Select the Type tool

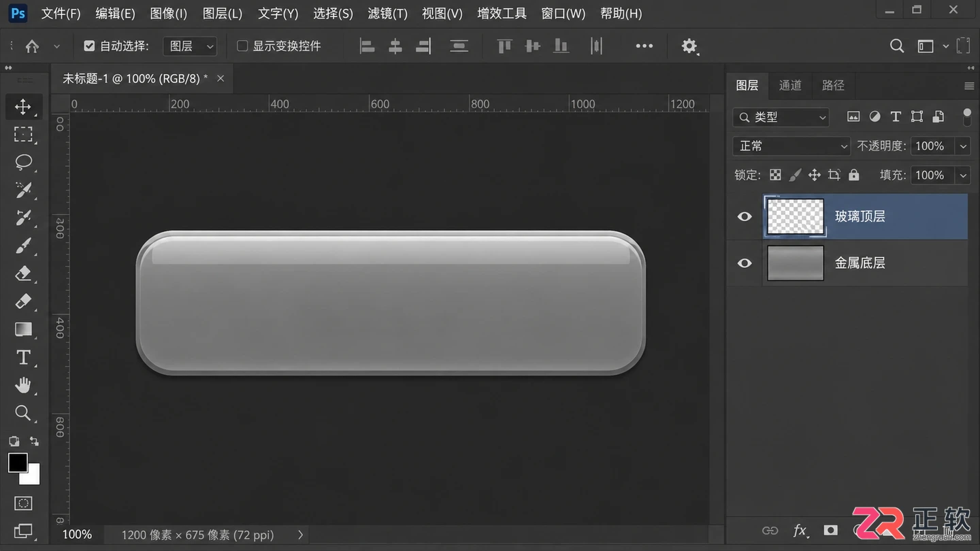[23, 357]
